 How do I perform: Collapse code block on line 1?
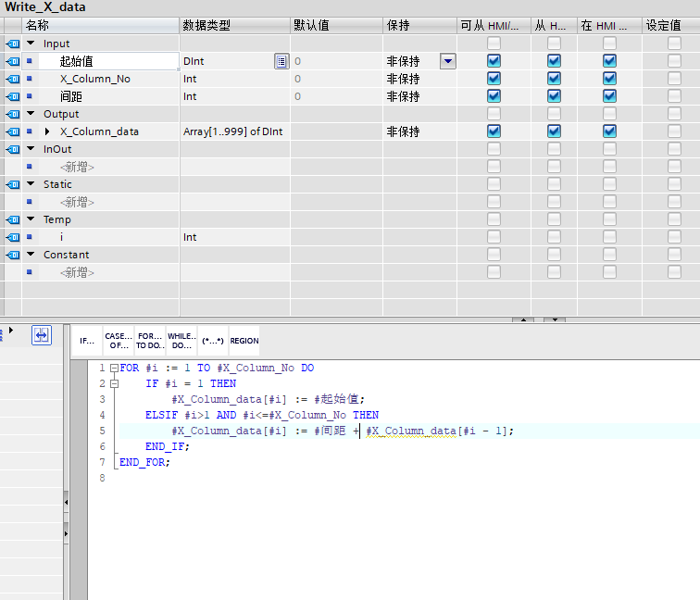[x=113, y=369]
